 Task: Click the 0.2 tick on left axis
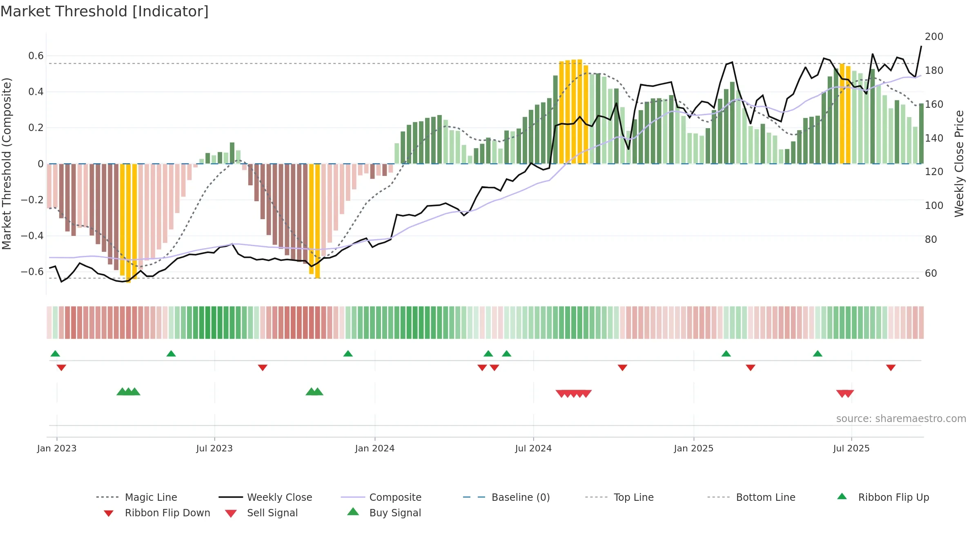(36, 128)
